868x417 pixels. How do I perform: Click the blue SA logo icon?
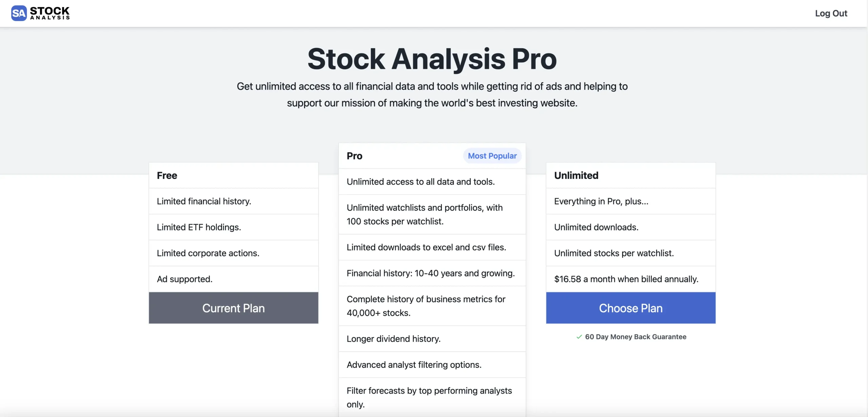click(x=19, y=13)
